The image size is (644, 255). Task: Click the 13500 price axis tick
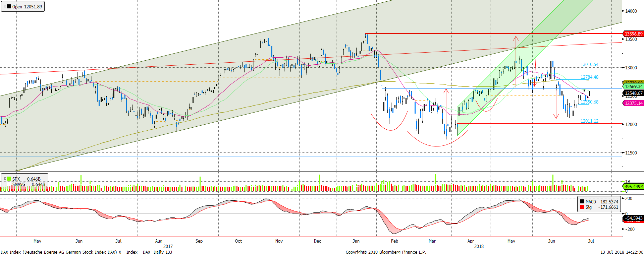pyautogui.click(x=631, y=39)
